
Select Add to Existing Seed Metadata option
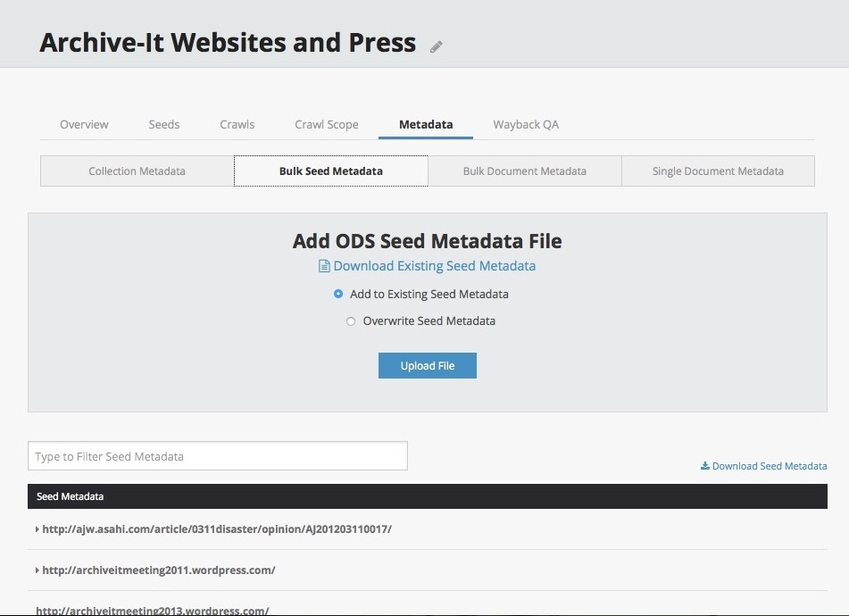(x=338, y=294)
